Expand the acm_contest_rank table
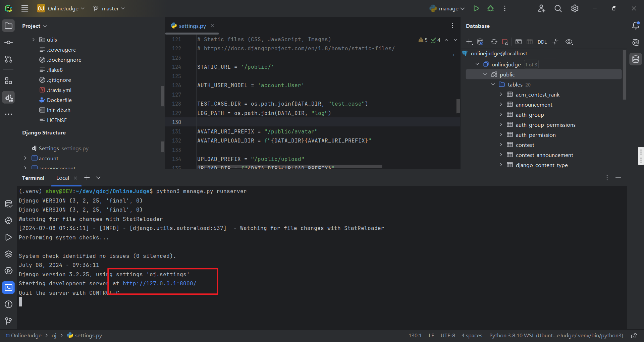This screenshot has width=644, height=342. pos(501,95)
